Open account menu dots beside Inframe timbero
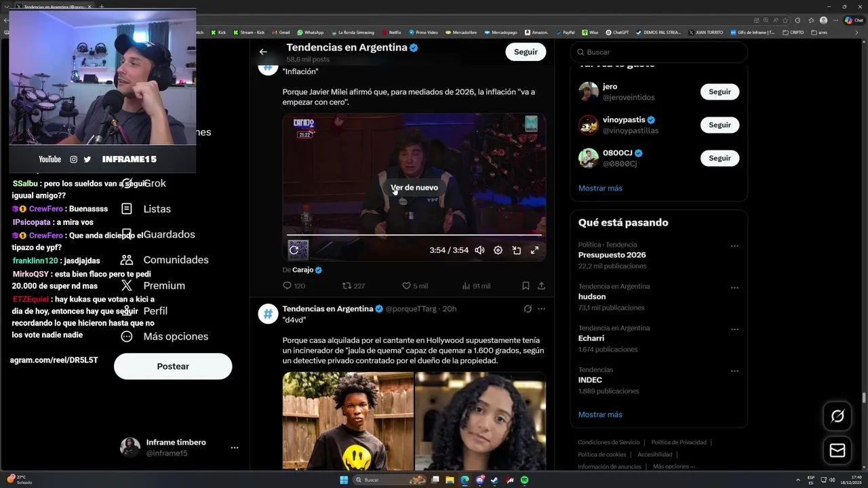Viewport: 868px width, 488px height. click(x=234, y=448)
